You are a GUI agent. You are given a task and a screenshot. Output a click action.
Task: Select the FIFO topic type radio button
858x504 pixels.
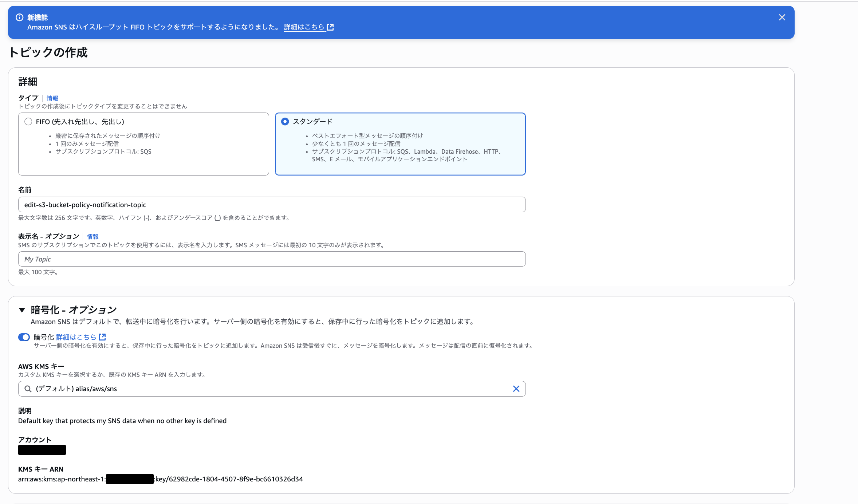click(28, 122)
